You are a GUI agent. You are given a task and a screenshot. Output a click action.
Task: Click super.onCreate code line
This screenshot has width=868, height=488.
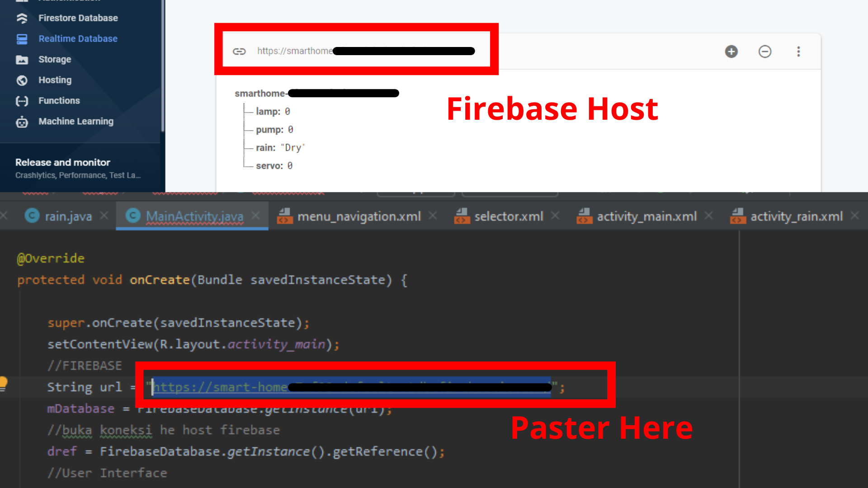[179, 323]
